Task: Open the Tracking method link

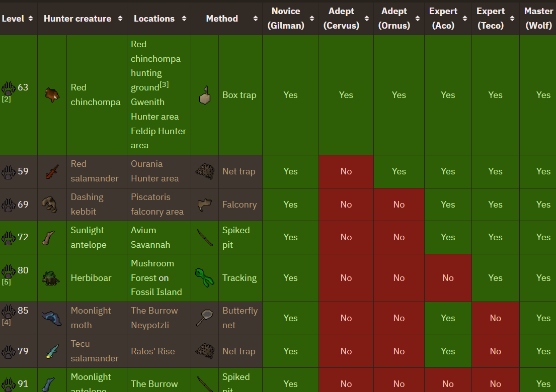Action: click(x=240, y=278)
